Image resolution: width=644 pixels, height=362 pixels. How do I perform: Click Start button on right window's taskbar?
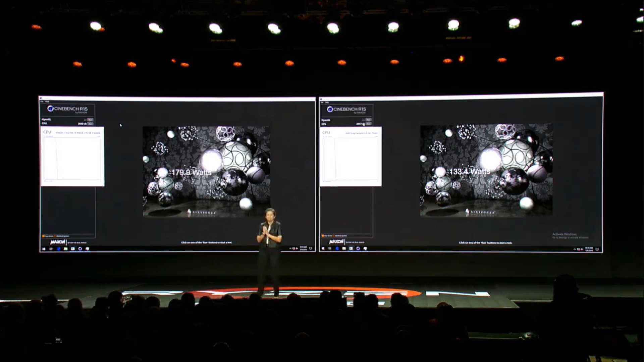[x=323, y=248]
